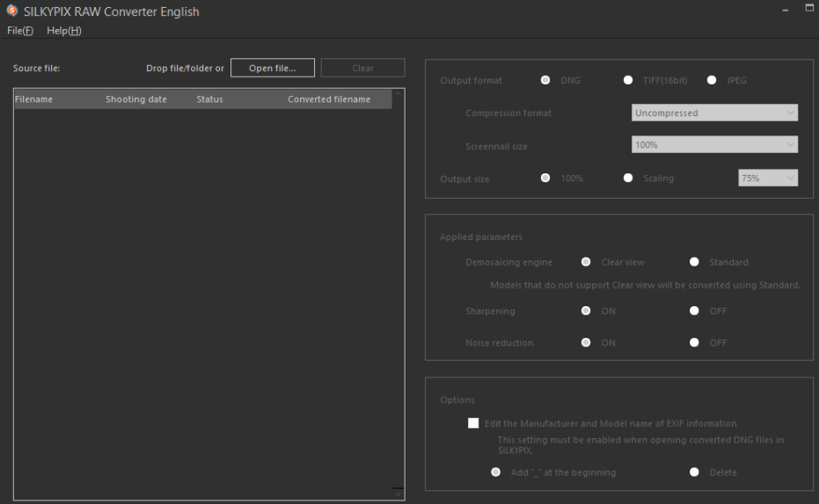Turn Sharpening OFF
Viewport: 819px width, 504px height.
[x=694, y=310]
